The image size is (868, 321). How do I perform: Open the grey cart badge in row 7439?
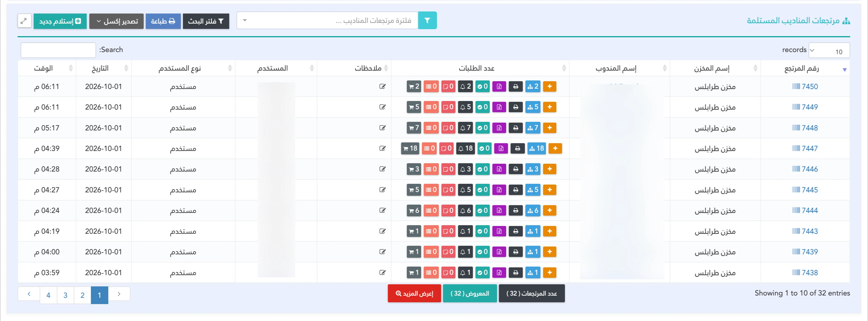(414, 252)
